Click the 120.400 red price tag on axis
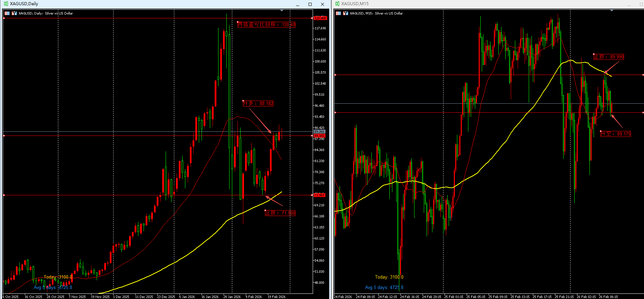Viewport: 644px width, 299px height. (320, 18)
